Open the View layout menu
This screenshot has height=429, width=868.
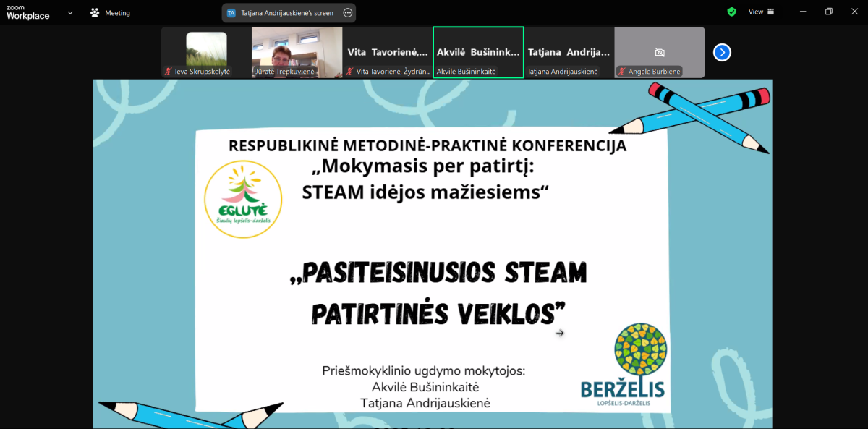click(x=761, y=12)
